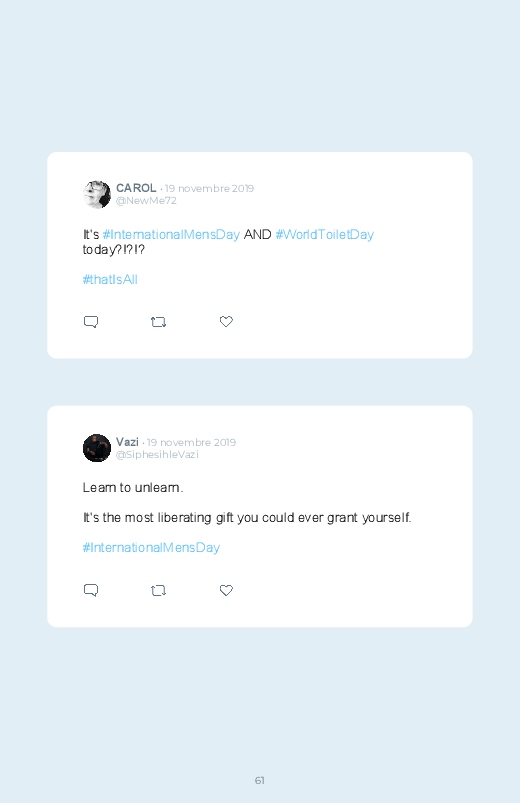This screenshot has width=520, height=803.
Task: Like Vazi's tweet with heart icon
Action: pyautogui.click(x=226, y=590)
